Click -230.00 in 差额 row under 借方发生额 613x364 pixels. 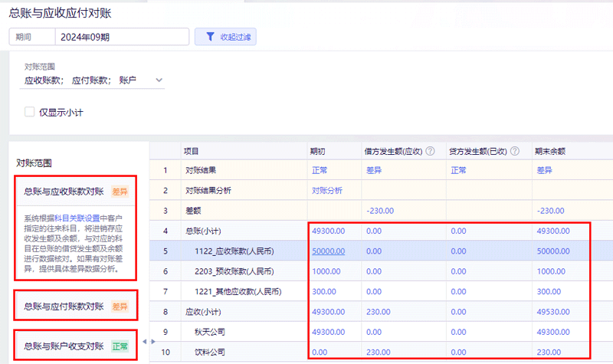380,211
